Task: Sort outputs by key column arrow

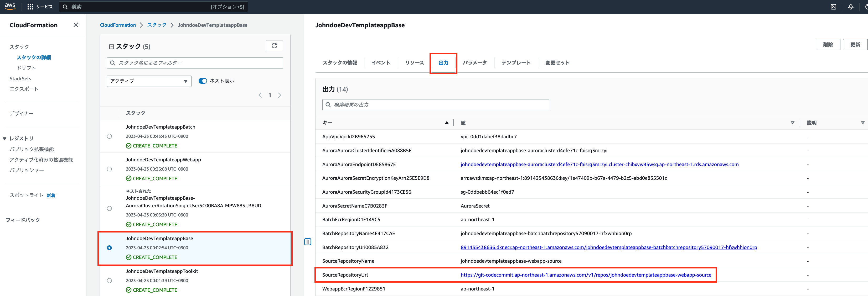Action: point(446,123)
